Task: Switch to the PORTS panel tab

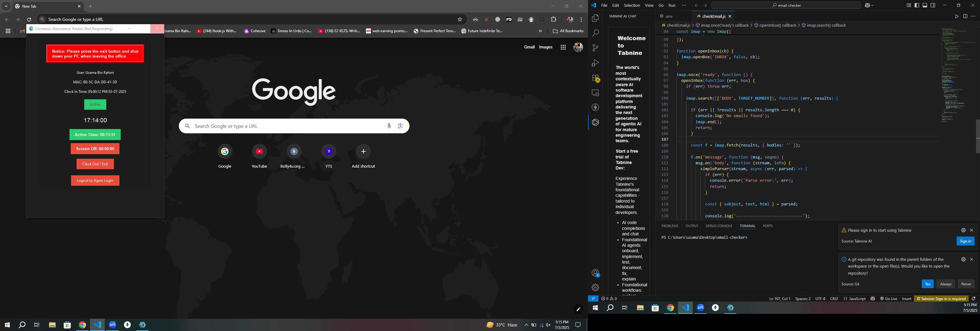Action: coord(768,226)
